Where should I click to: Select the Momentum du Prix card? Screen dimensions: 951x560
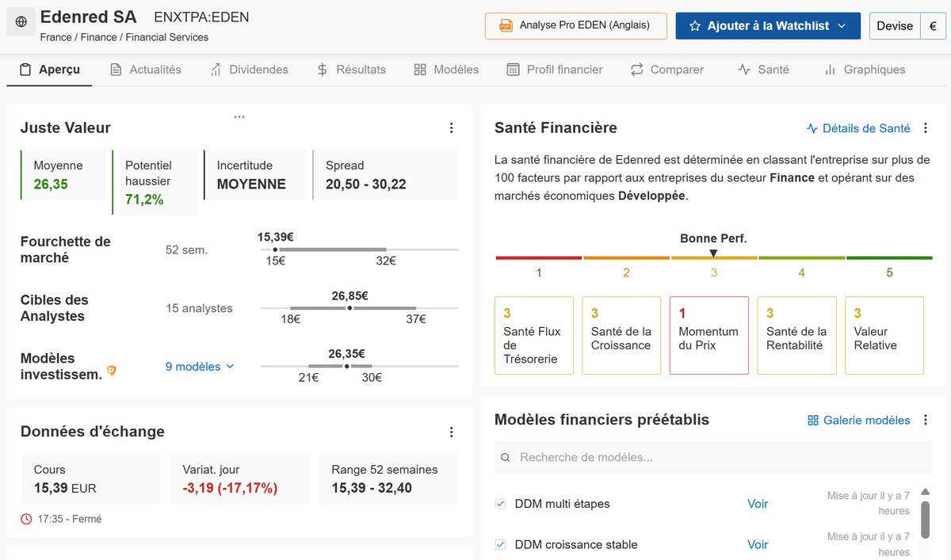click(x=709, y=336)
